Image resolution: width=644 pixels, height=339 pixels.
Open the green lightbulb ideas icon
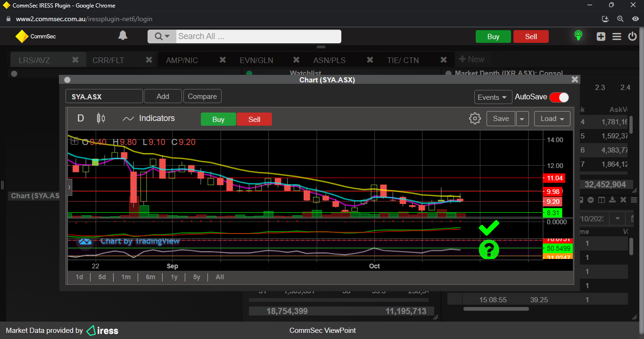[x=578, y=36]
